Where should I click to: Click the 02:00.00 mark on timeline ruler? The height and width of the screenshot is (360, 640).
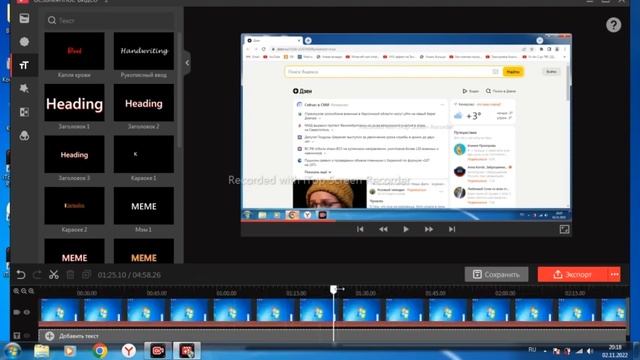[x=505, y=293]
